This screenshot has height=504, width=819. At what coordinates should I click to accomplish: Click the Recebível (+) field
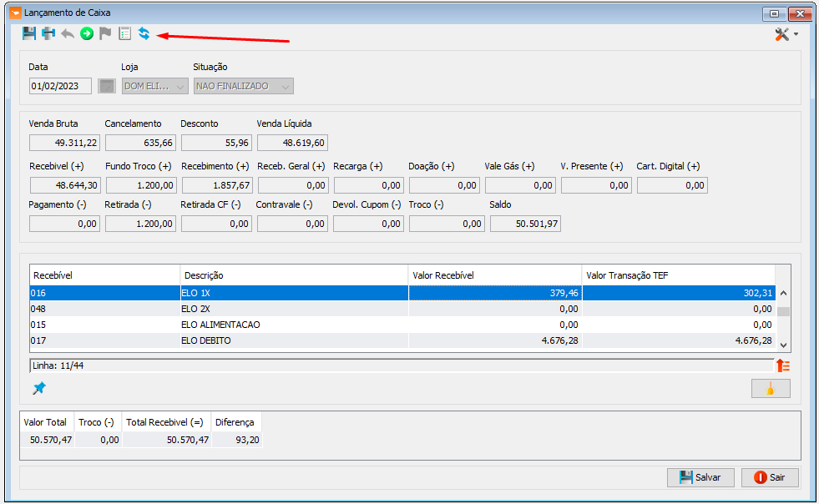point(65,185)
